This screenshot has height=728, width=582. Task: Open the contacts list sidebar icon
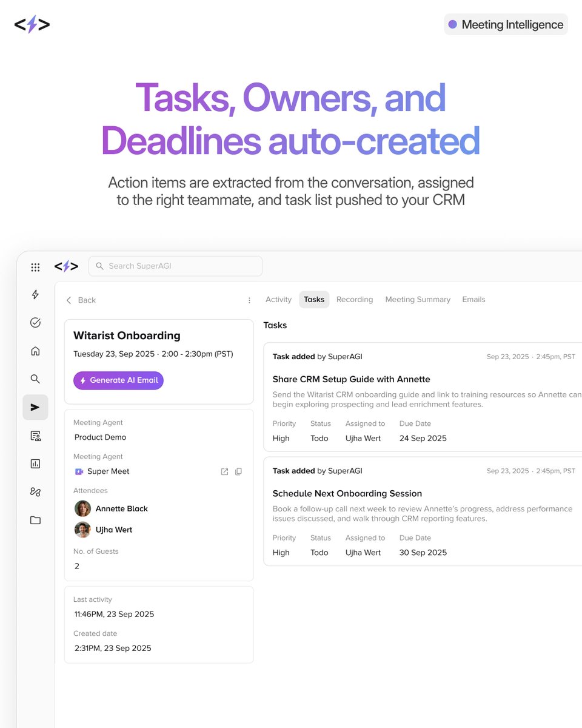[x=35, y=436]
